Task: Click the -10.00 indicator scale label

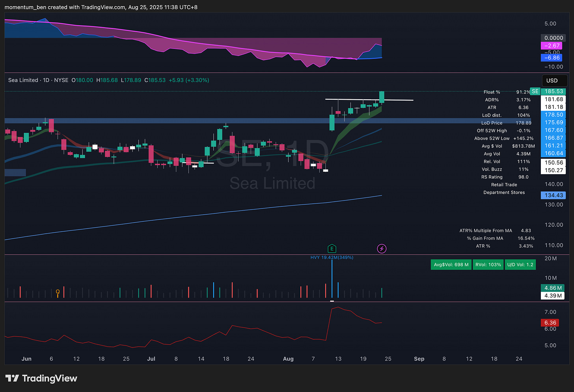Action: pos(553,67)
